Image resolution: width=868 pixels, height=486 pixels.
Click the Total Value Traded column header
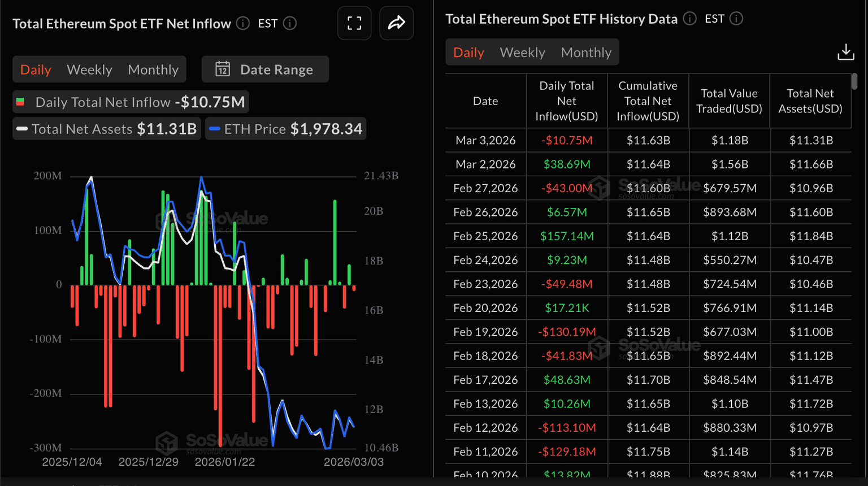(729, 101)
